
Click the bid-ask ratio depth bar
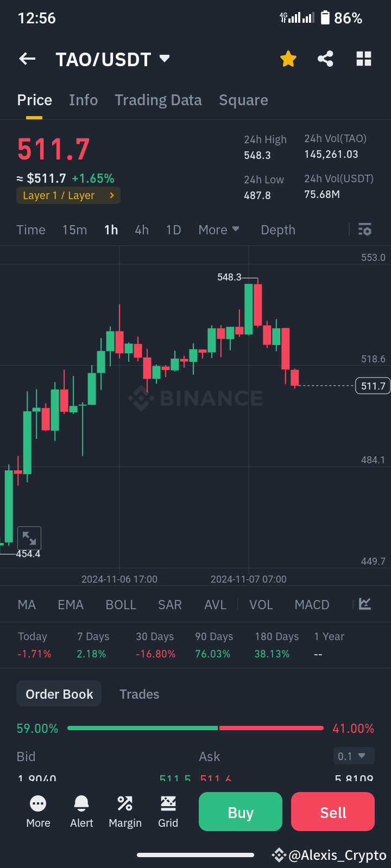point(195,728)
